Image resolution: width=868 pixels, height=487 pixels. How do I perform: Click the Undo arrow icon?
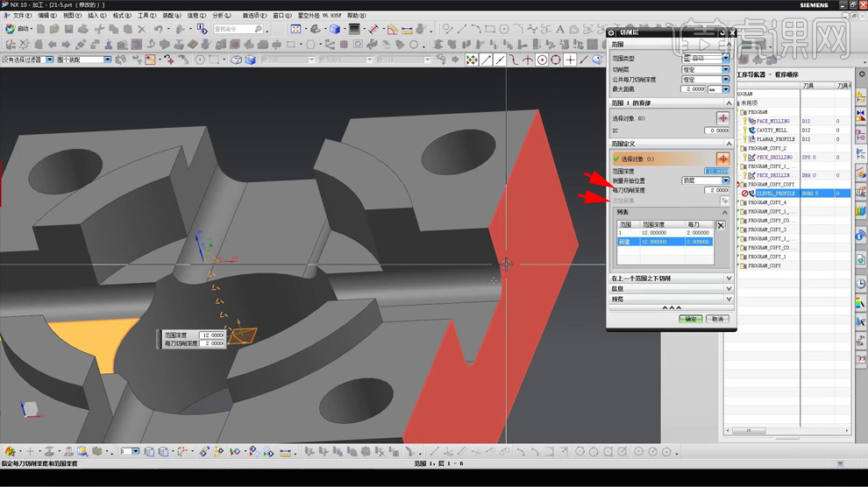click(159, 29)
